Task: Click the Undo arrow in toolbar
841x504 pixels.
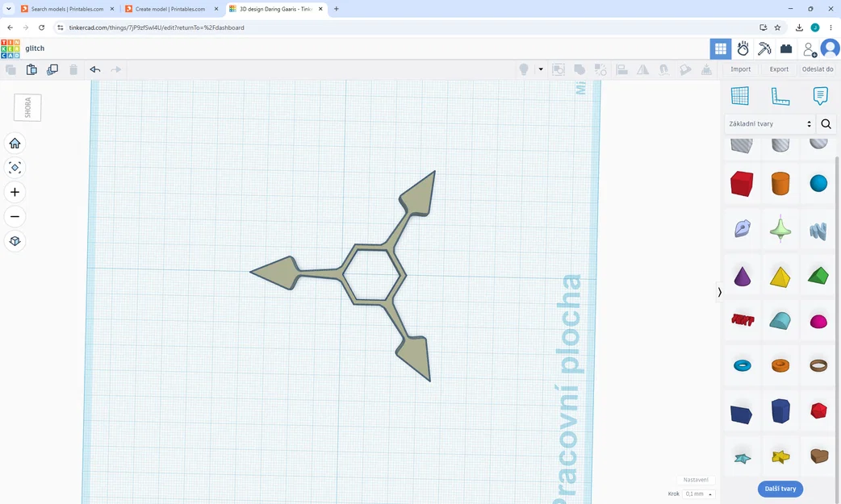Action: (x=95, y=69)
